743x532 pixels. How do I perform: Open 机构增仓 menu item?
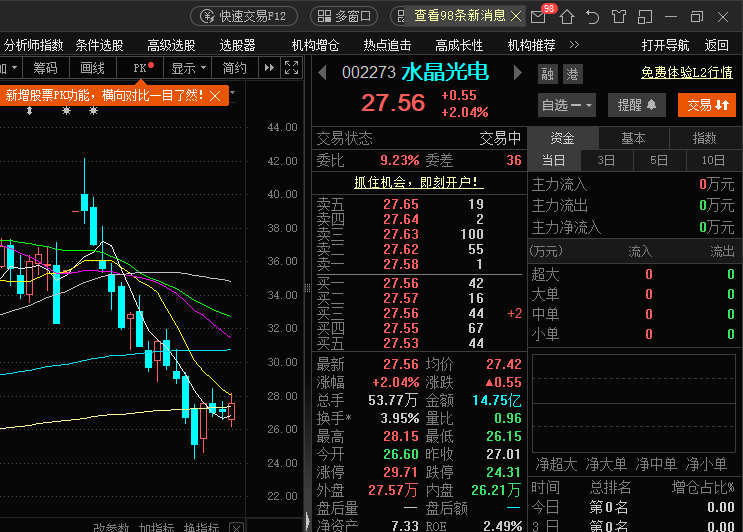coord(316,45)
